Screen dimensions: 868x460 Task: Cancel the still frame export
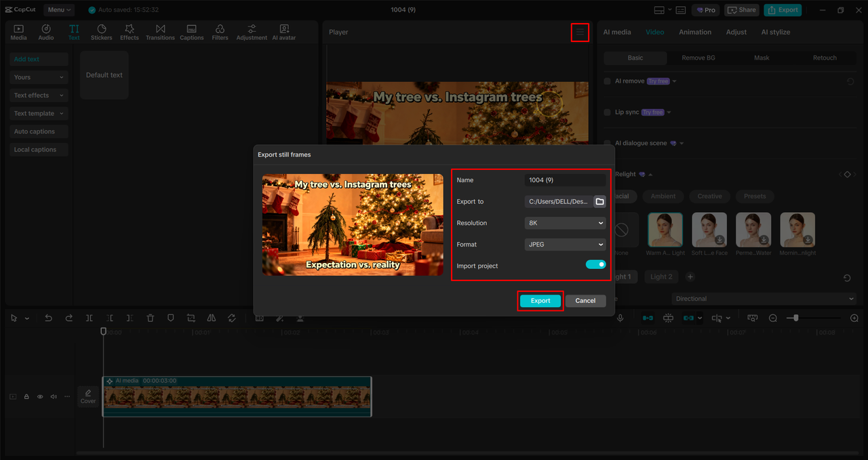(x=585, y=300)
